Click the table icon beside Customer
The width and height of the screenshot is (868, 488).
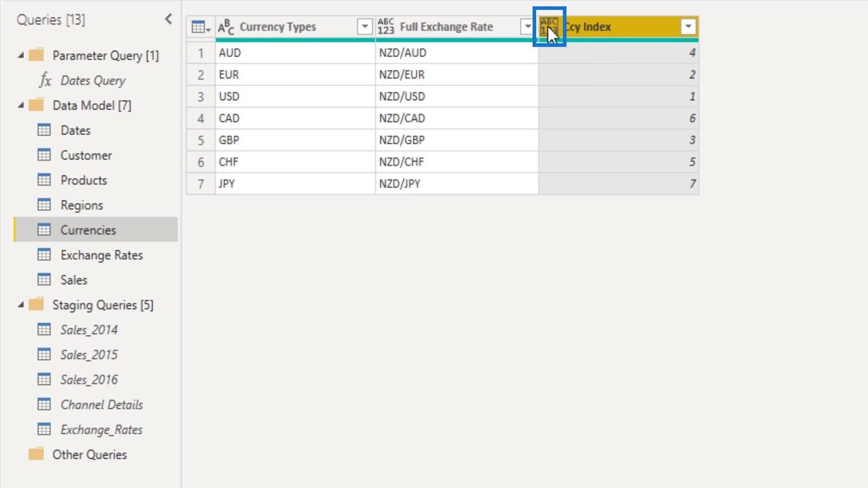[x=44, y=155]
